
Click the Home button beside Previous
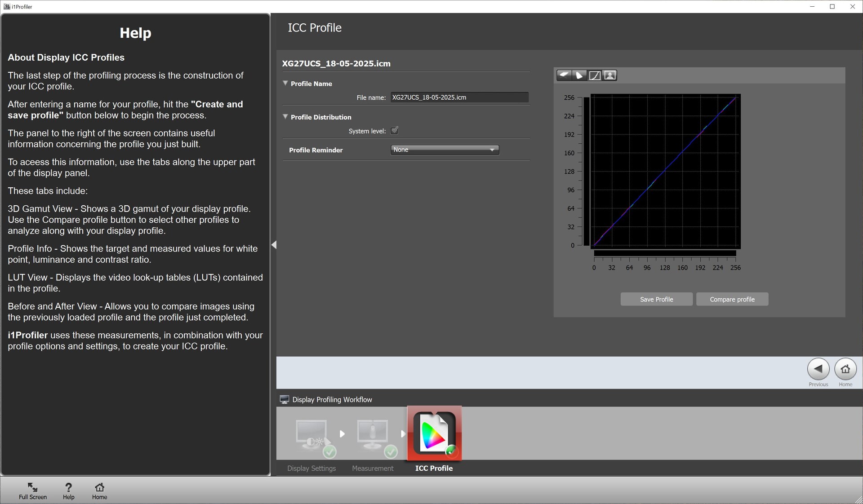[x=845, y=369]
